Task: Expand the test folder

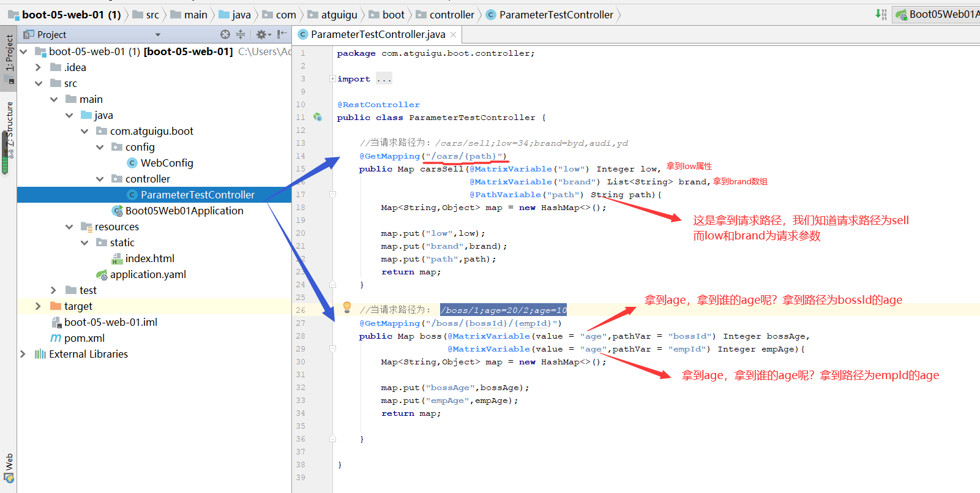Action: tap(54, 290)
